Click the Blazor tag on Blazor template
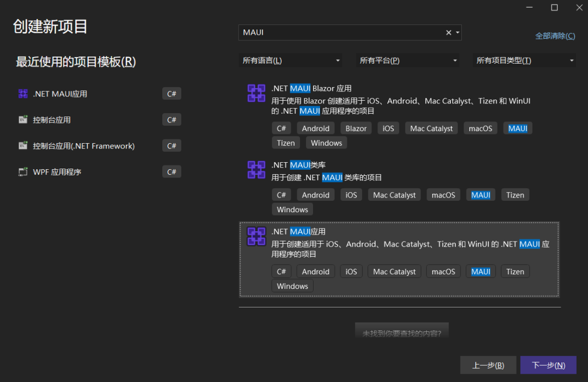Screen dimensions: 588x382 (x=356, y=128)
